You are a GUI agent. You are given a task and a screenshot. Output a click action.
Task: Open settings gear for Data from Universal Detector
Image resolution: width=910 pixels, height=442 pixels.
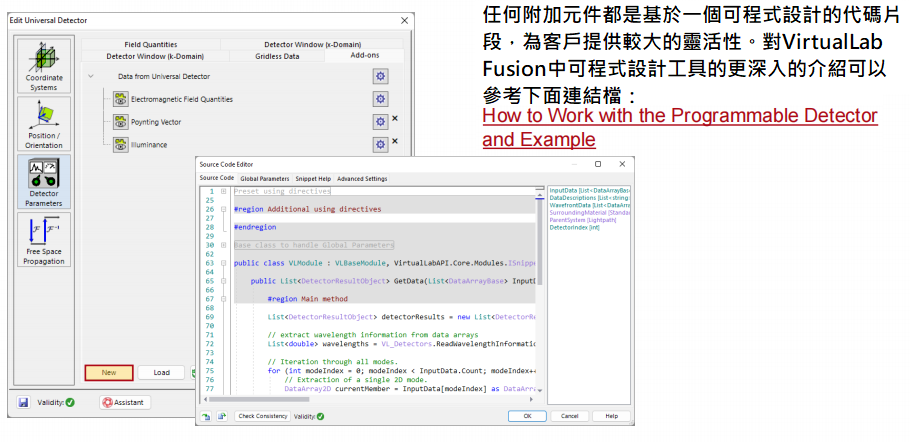[381, 77]
